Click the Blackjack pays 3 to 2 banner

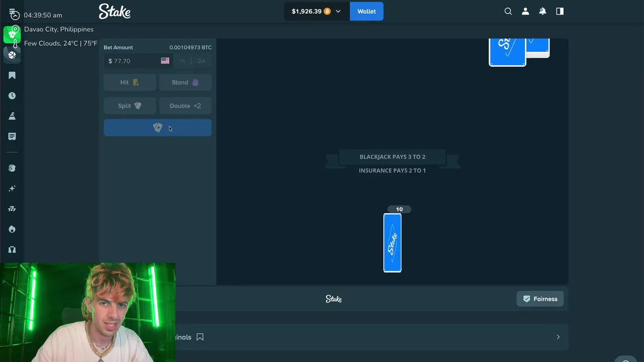coord(392,157)
